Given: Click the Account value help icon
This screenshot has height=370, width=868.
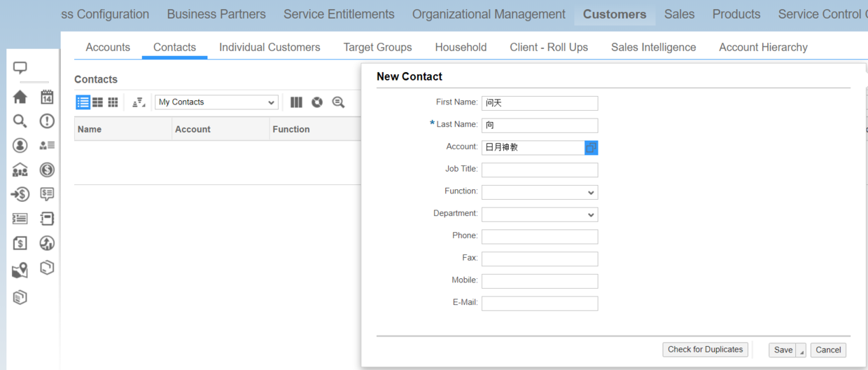Looking at the screenshot, I should [x=591, y=148].
